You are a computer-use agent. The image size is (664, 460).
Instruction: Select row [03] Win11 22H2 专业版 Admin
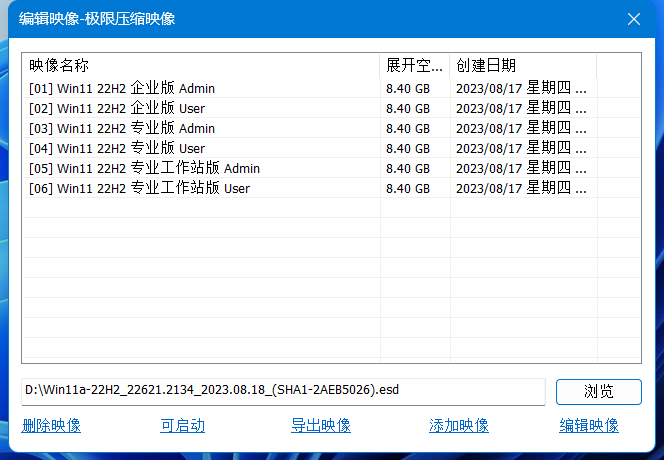click(332, 128)
